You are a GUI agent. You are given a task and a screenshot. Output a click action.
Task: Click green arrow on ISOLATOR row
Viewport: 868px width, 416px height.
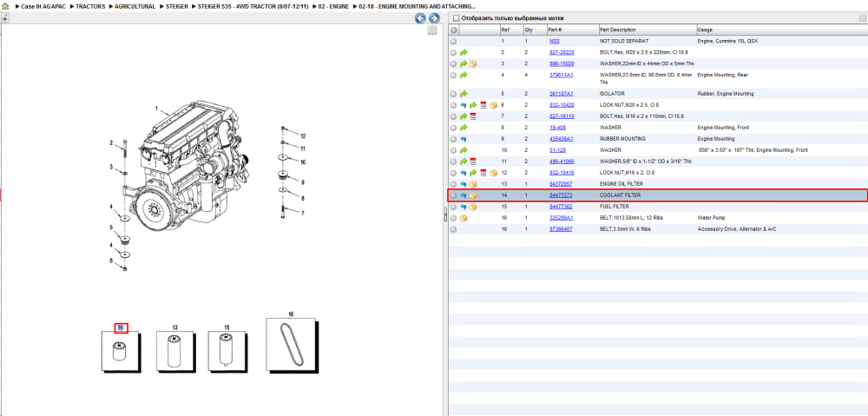point(464,94)
